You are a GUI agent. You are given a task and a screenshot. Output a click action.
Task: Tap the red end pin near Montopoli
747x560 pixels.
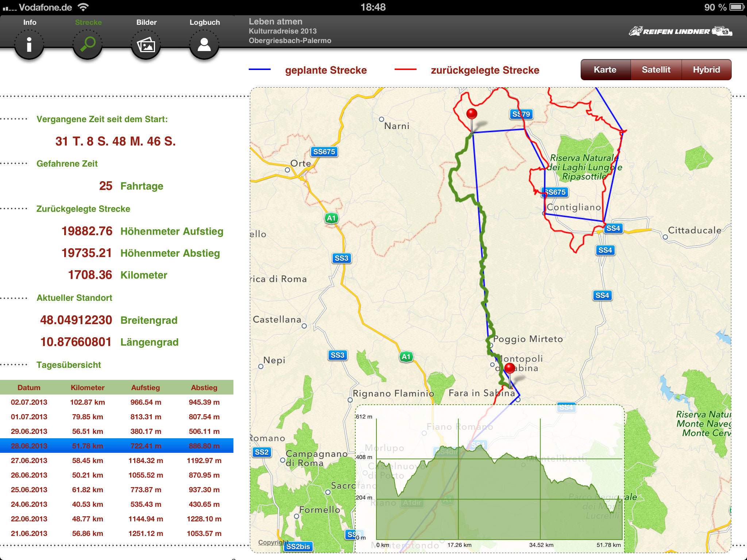tap(510, 369)
